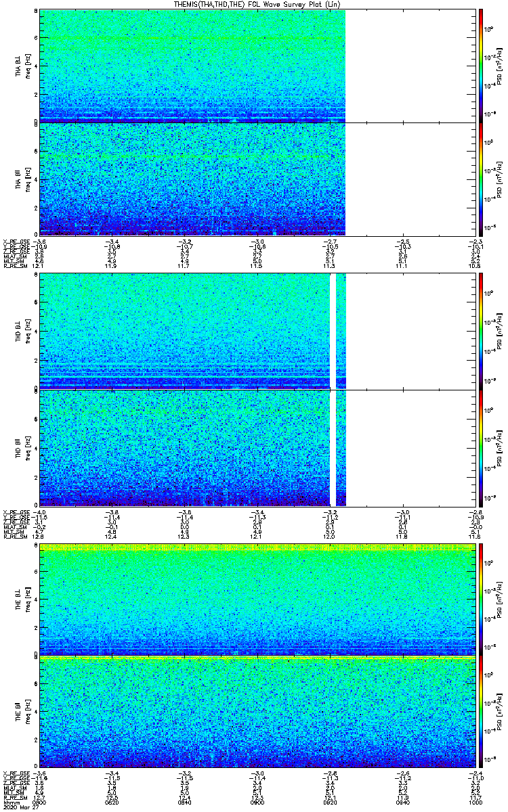Click the R_RE_SM row label under the THD panels
Screen dimensions: 508x812
(16, 536)
